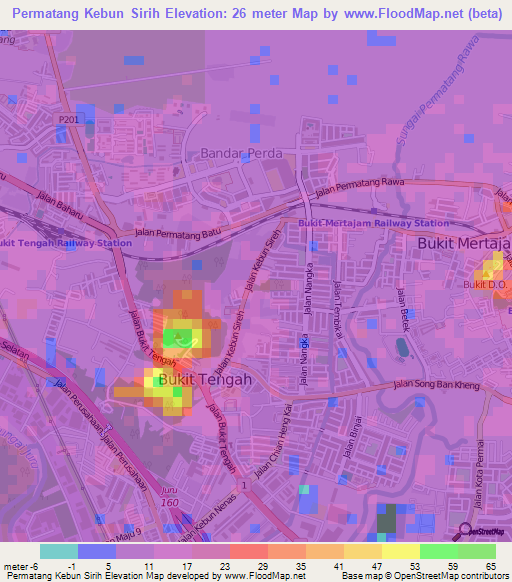Click the Bukit D.O. hill label
512x582 pixels.
[x=485, y=285]
